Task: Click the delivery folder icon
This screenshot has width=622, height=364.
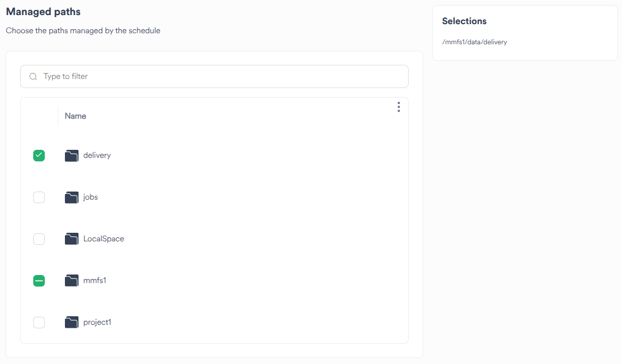Action: (71, 155)
